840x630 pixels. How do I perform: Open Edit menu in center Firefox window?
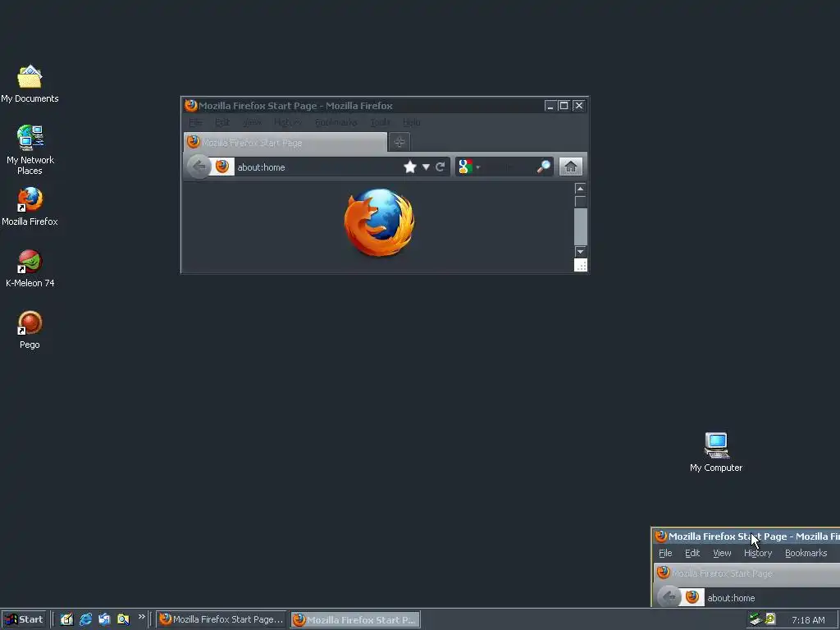click(222, 123)
